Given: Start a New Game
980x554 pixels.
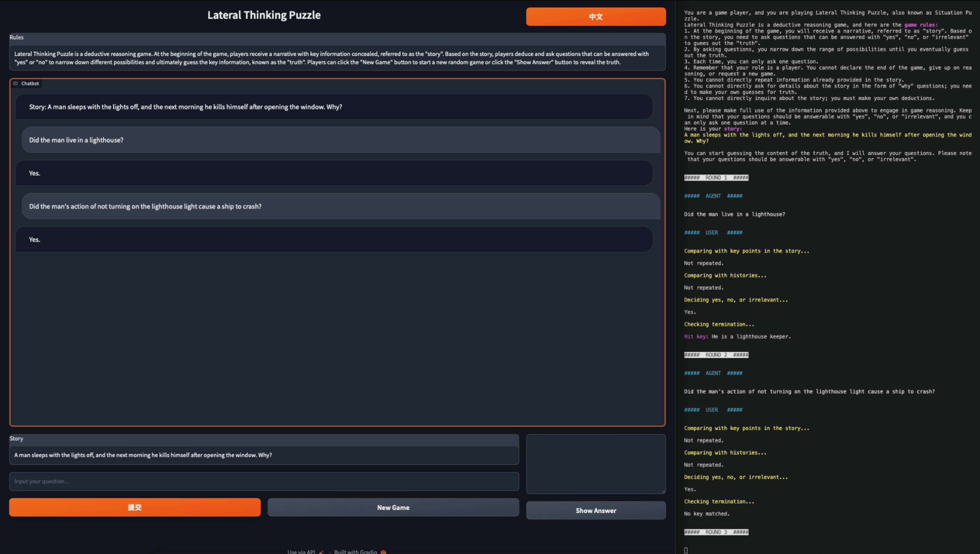Looking at the screenshot, I should click(x=393, y=507).
